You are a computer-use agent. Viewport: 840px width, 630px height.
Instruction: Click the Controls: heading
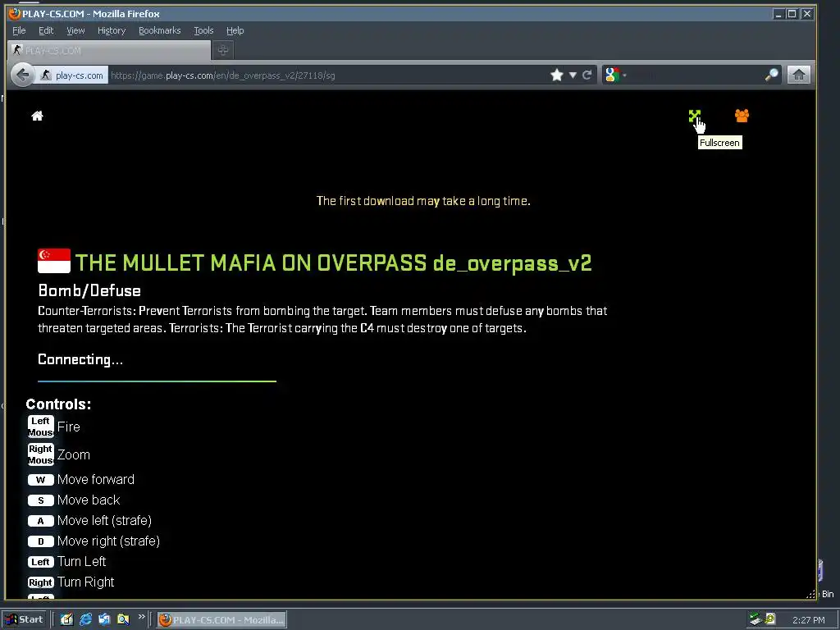pyautogui.click(x=58, y=404)
